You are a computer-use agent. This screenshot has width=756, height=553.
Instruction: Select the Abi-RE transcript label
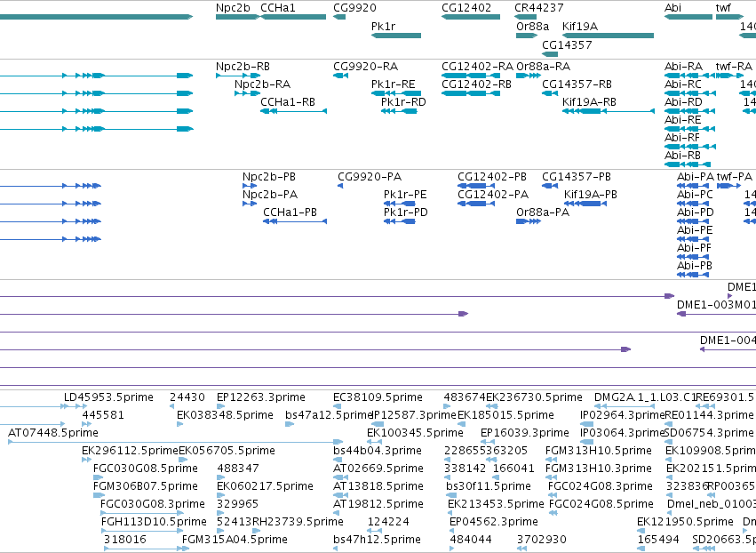(683, 120)
